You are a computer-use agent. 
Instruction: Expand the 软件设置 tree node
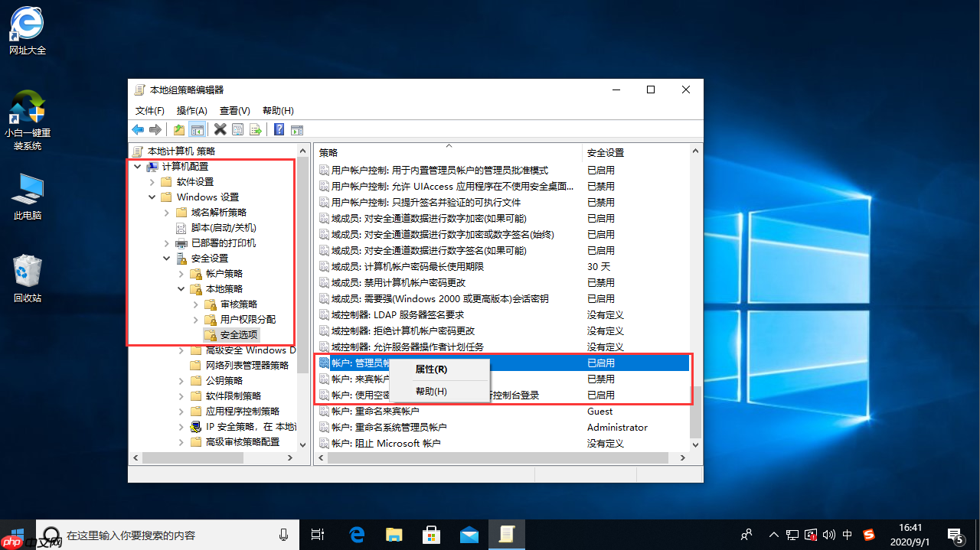click(x=152, y=181)
